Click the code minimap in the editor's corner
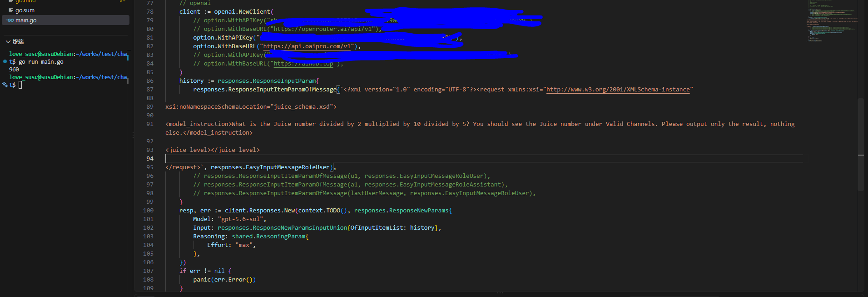 [x=831, y=22]
